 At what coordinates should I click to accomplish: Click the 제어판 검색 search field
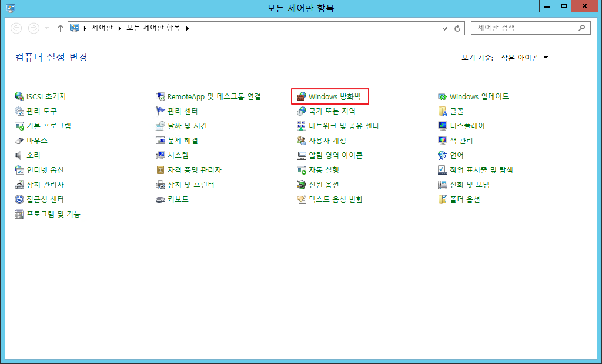531,28
